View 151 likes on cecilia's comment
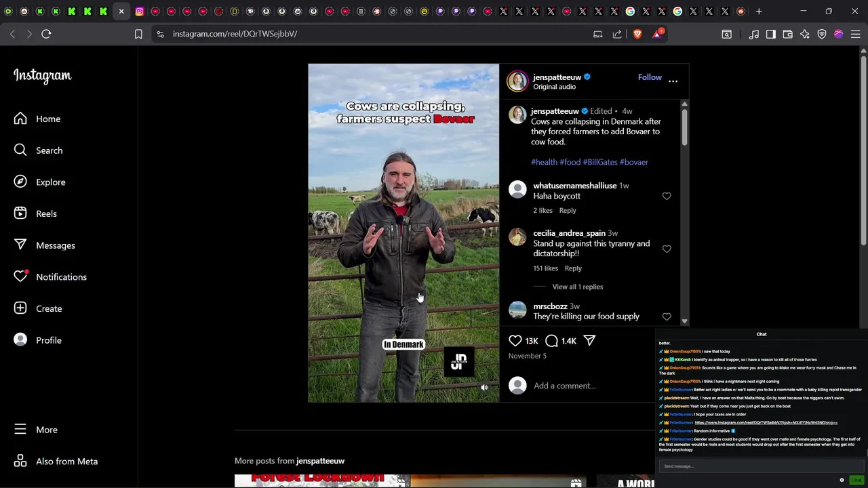Image resolution: width=868 pixels, height=488 pixels. pos(545,268)
